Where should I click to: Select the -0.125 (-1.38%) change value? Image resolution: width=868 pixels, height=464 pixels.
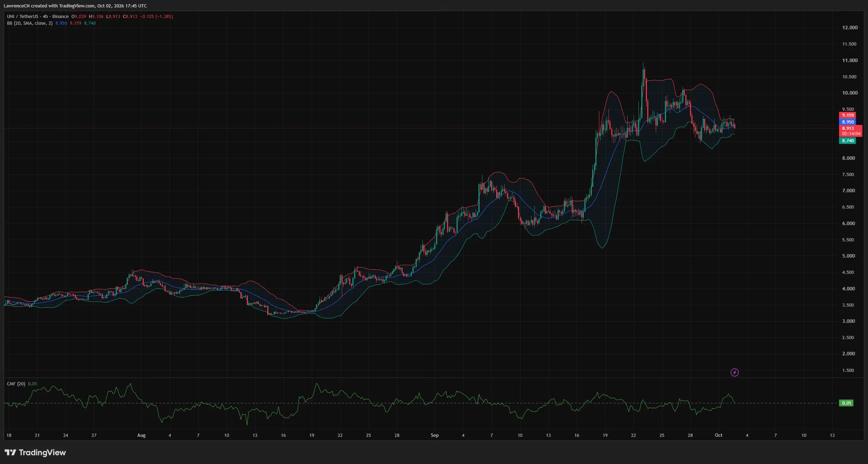coord(156,17)
